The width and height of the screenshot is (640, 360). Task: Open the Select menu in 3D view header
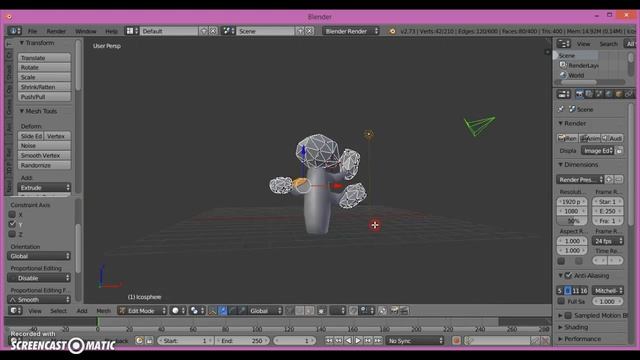pyautogui.click(x=58, y=311)
